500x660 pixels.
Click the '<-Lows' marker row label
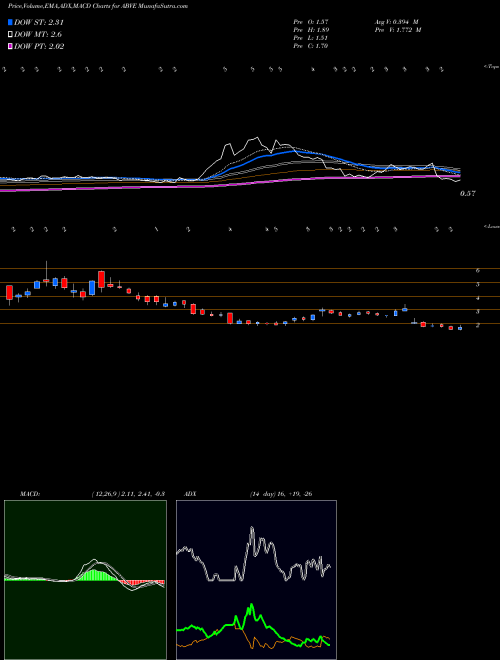[x=492, y=226]
